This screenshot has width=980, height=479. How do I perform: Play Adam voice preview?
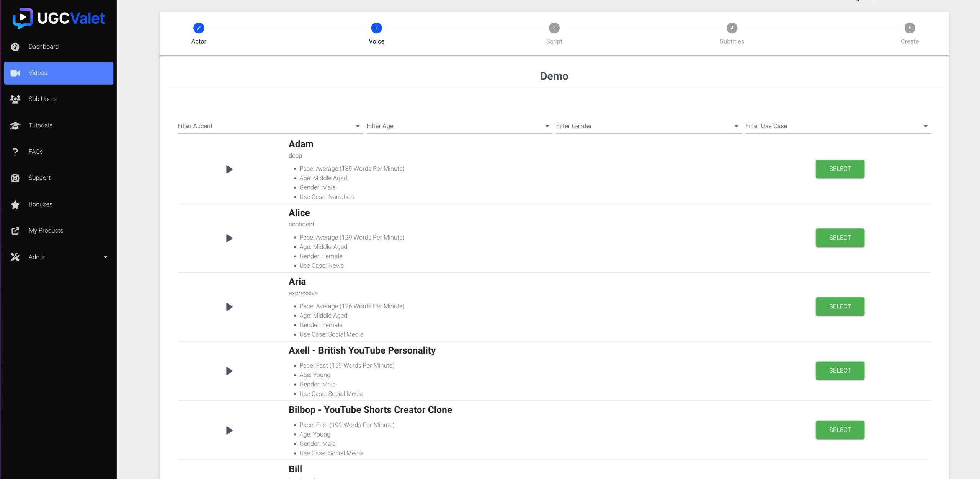click(229, 169)
